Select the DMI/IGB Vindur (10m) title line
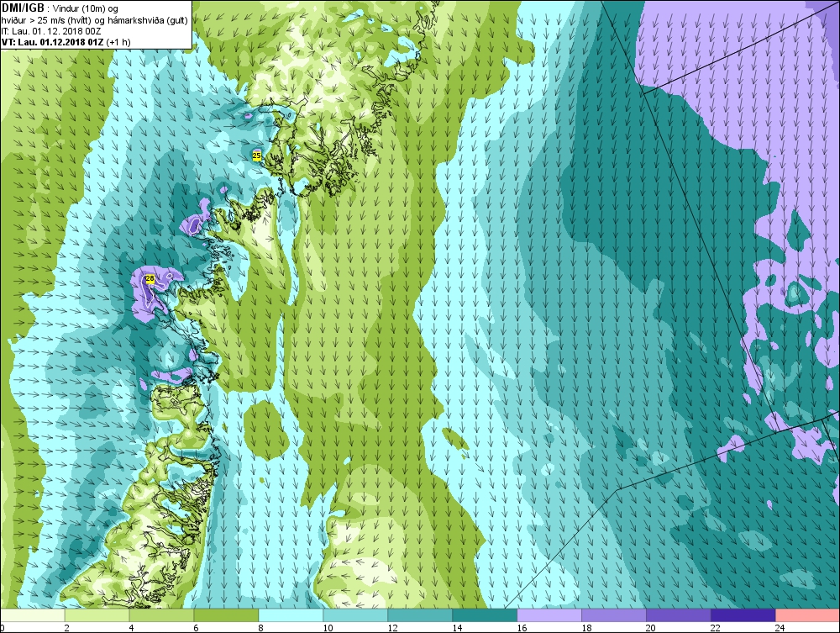This screenshot has height=633, width=840. pyautogui.click(x=60, y=8)
